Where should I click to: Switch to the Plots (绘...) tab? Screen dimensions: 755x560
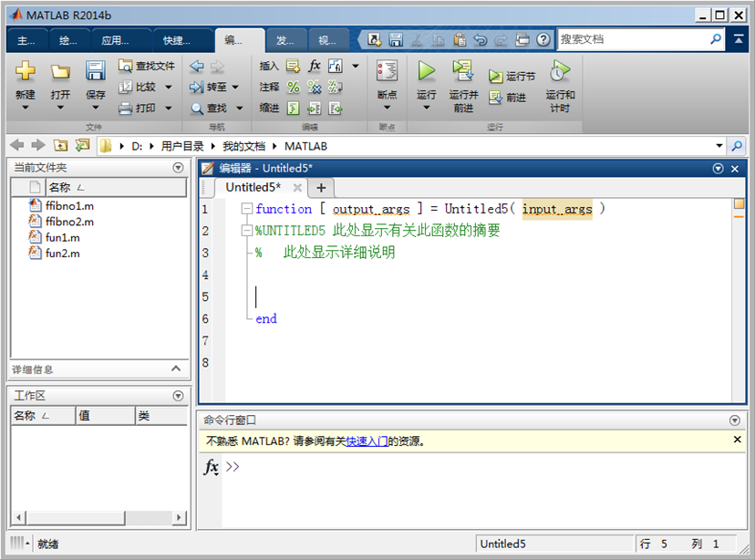[x=68, y=40]
